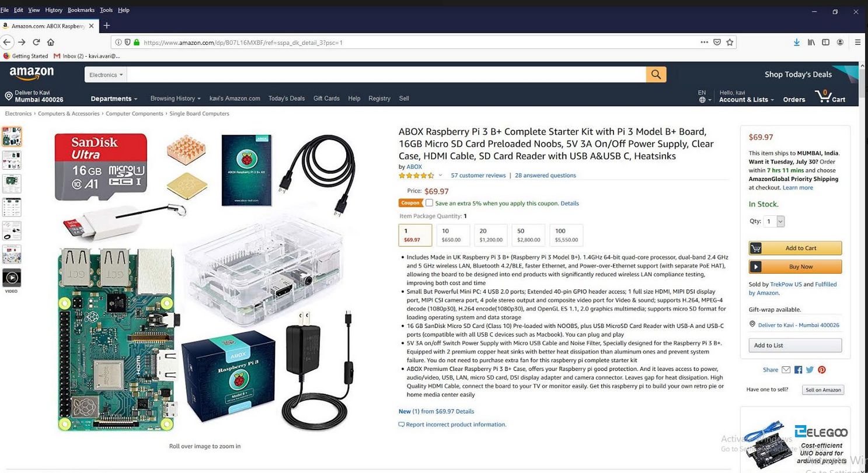The height and width of the screenshot is (473, 868).
Task: Open the 57 customer reviews link
Action: [x=478, y=175]
